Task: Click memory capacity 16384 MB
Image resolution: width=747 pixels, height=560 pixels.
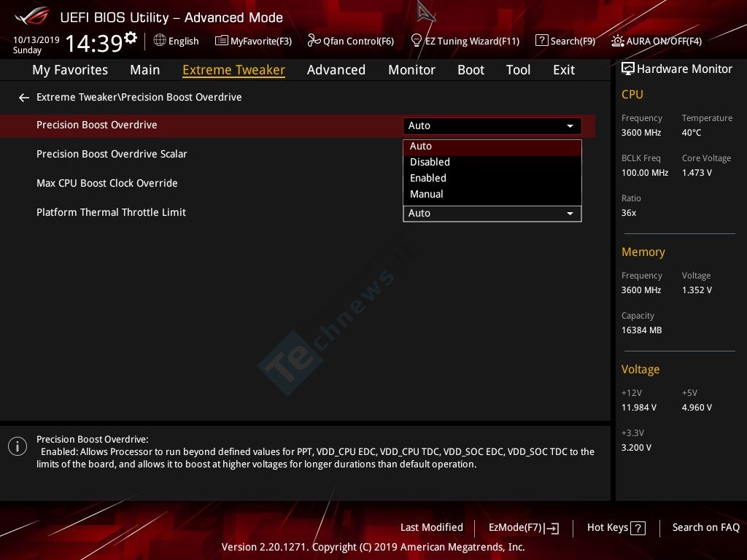Action: tap(641, 330)
